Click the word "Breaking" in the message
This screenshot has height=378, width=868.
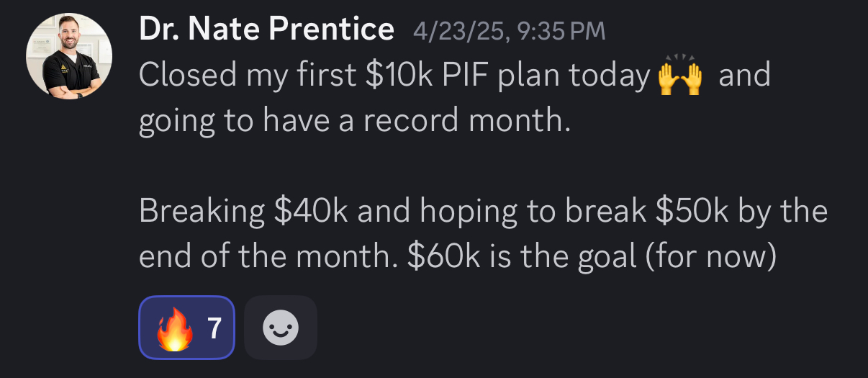tap(202, 211)
